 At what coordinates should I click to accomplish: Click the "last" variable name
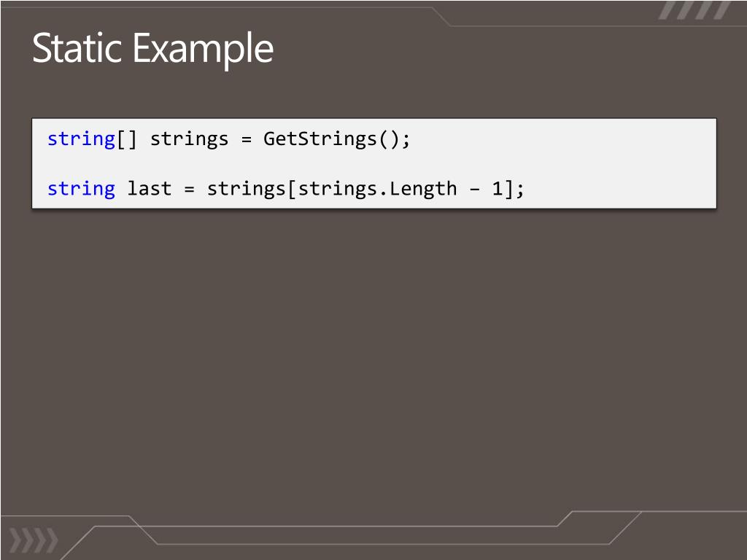tap(149, 189)
